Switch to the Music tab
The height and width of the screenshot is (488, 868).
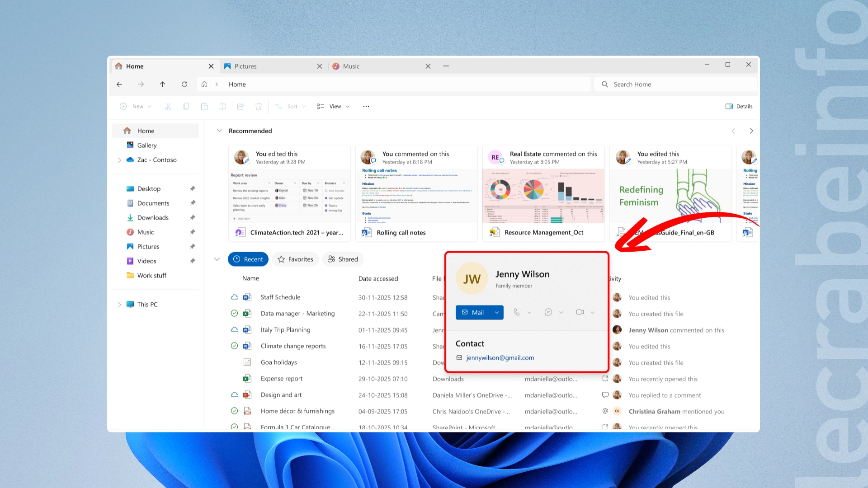point(351,66)
